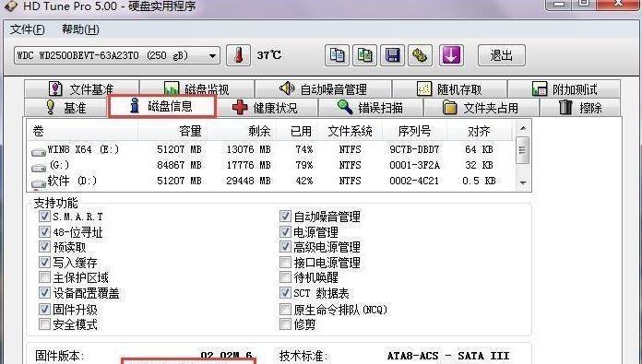The image size is (642, 364).
Task: Save results via floppy disk icon
Action: [x=392, y=55]
